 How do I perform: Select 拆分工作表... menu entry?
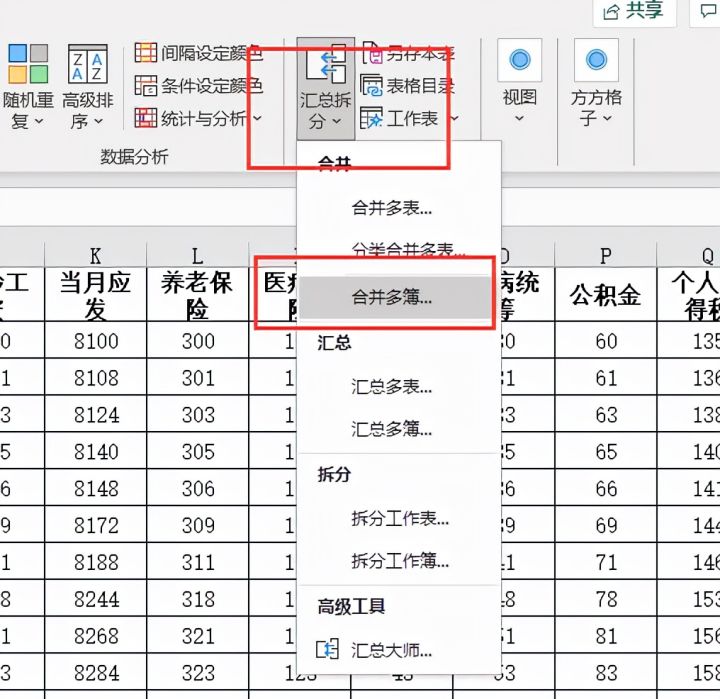(x=399, y=519)
